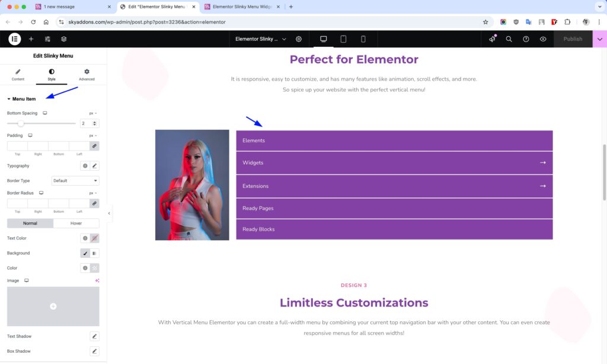Open Typography global settings globe icon

85,166
